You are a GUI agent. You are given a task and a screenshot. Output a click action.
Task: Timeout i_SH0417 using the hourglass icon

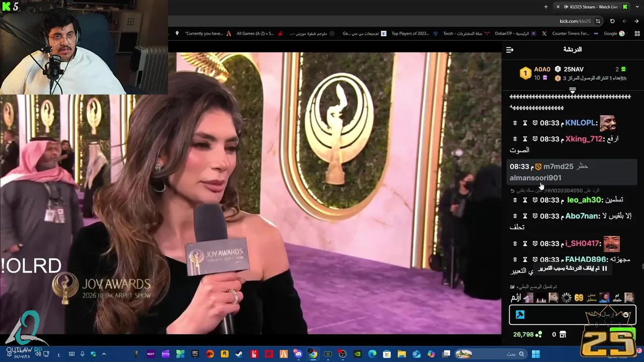[525, 244]
